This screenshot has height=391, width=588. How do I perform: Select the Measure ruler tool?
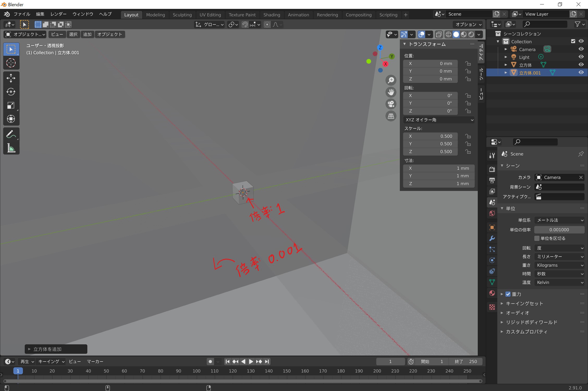11,148
